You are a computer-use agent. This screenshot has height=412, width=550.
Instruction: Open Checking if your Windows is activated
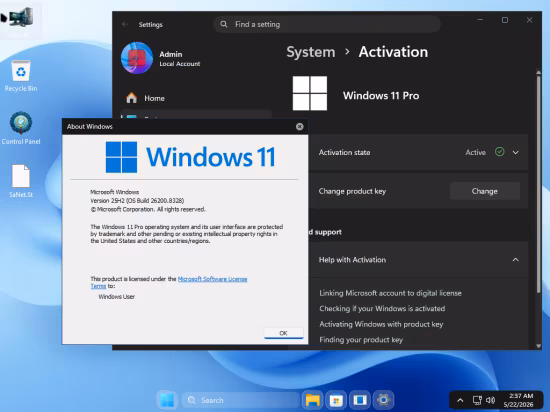[x=382, y=309]
